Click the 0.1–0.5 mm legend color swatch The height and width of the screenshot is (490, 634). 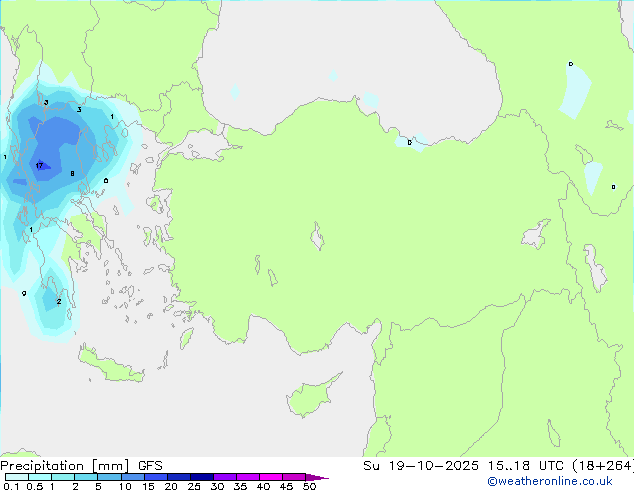[x=17, y=477]
